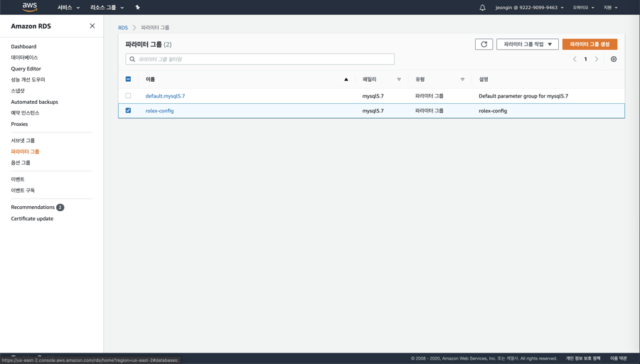Viewport: 640px width, 364px height.
Task: Open the 리소스 그룹 dropdown menu
Action: click(107, 8)
